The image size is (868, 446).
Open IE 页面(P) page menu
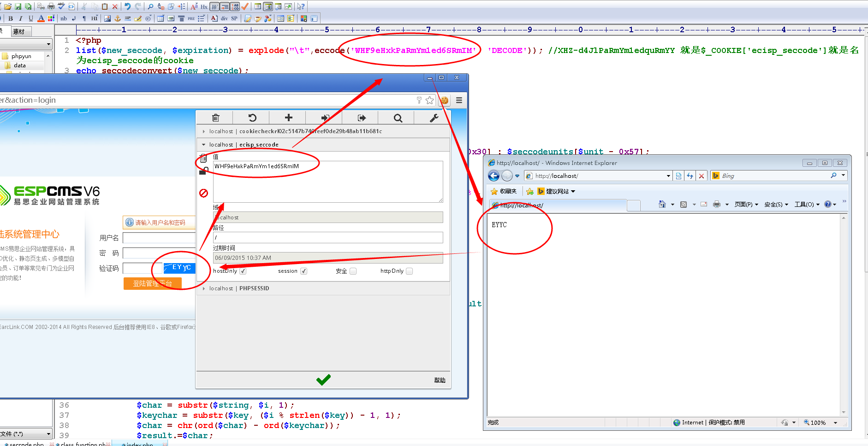[x=746, y=204]
